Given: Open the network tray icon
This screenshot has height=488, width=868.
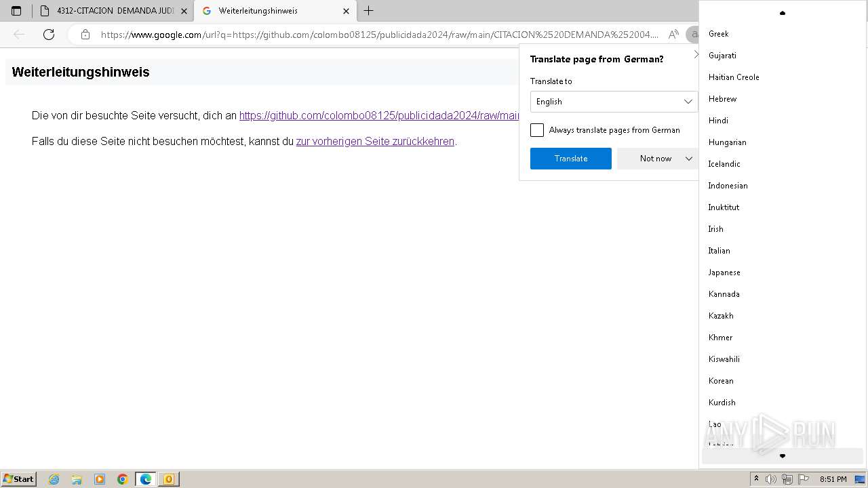Looking at the screenshot, I should 787,479.
